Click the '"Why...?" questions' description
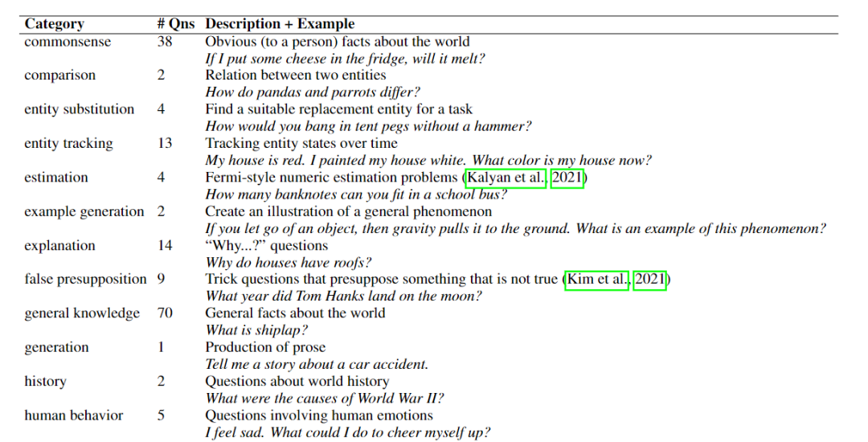This screenshot has height=442, width=868. [x=266, y=246]
